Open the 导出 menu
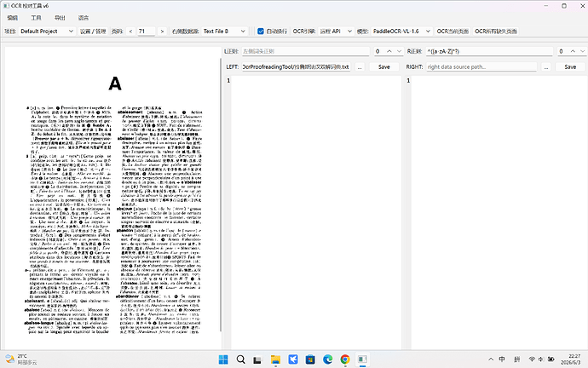The width and height of the screenshot is (588, 368). tap(60, 18)
